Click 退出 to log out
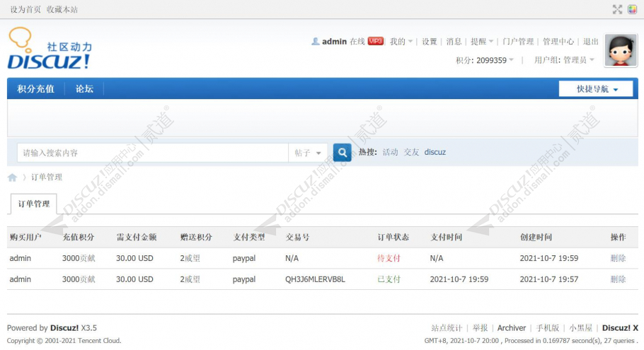 click(591, 42)
